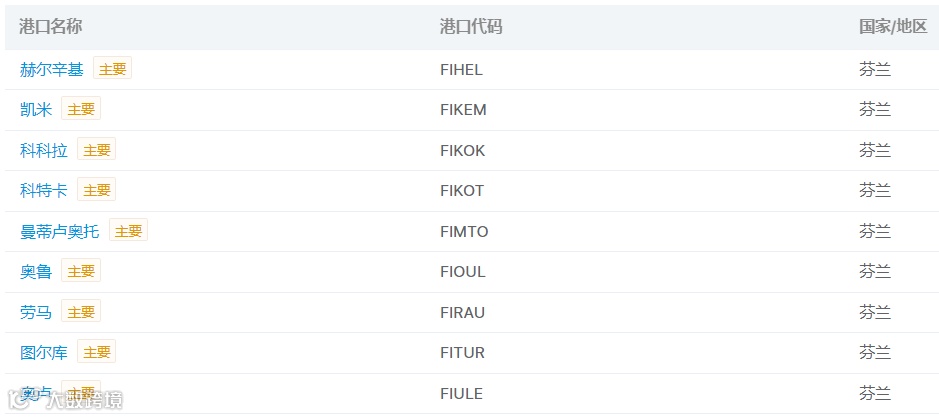Click the 主要 tag beside 曼蒂卢奥托
This screenshot has height=417, width=939.
click(x=128, y=230)
